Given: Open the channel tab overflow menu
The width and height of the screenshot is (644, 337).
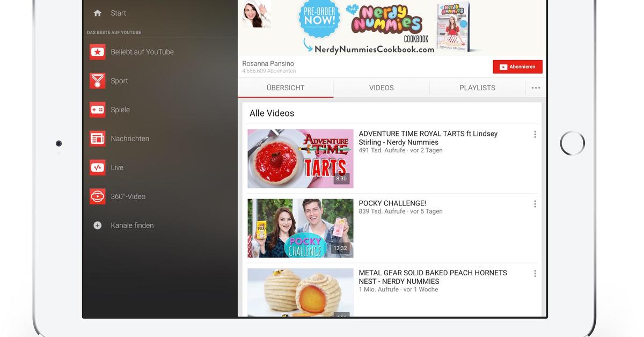Looking at the screenshot, I should (536, 88).
